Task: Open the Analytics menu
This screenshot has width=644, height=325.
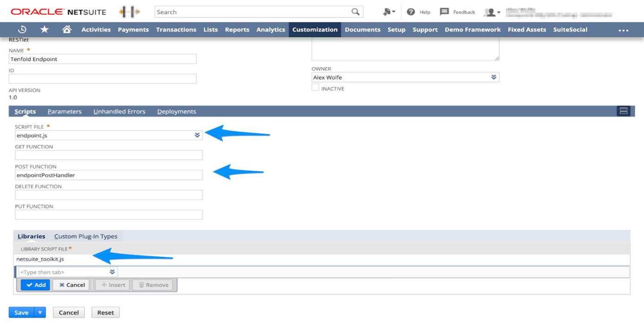Action: point(271,29)
